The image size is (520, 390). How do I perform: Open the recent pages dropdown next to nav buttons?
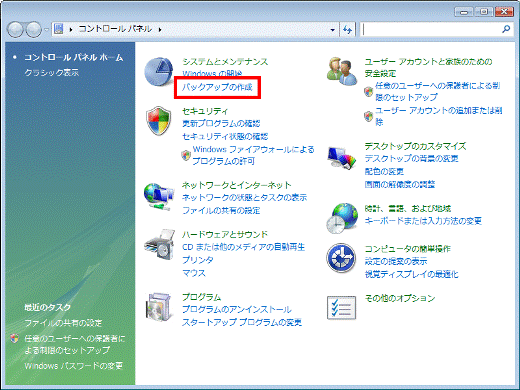point(47,30)
